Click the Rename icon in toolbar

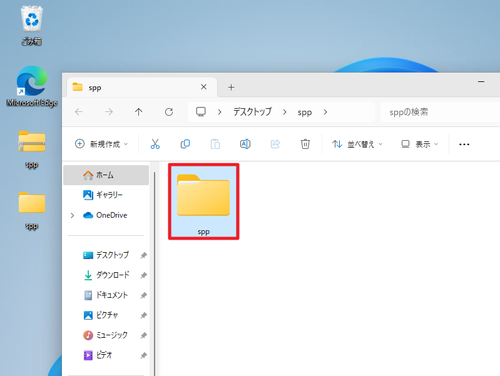245,144
